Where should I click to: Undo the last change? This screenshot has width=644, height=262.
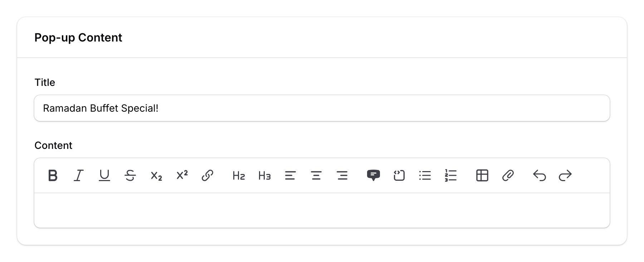(x=540, y=175)
